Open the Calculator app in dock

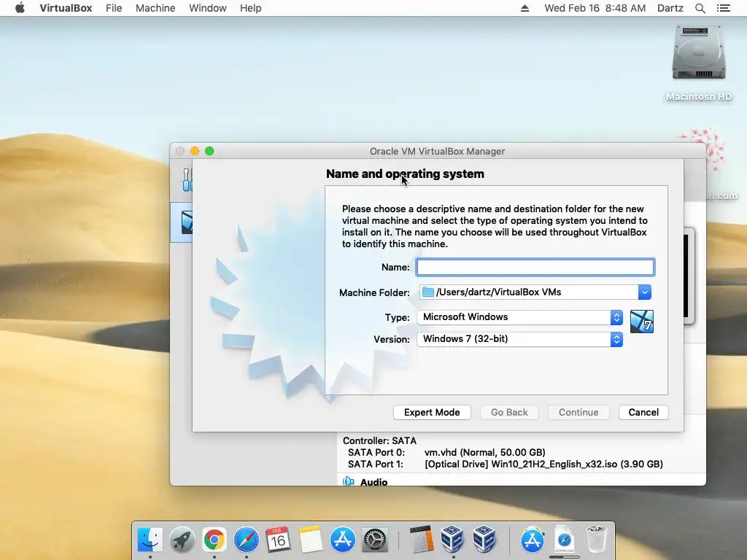click(421, 540)
